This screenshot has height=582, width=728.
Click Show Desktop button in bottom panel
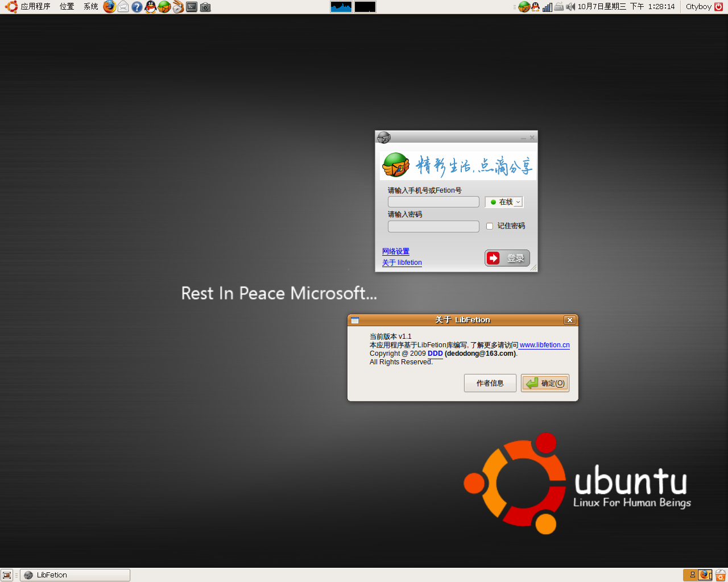(x=7, y=575)
